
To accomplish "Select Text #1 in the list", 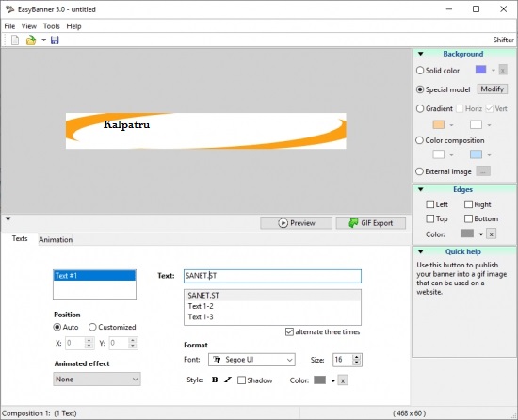I will click(94, 275).
